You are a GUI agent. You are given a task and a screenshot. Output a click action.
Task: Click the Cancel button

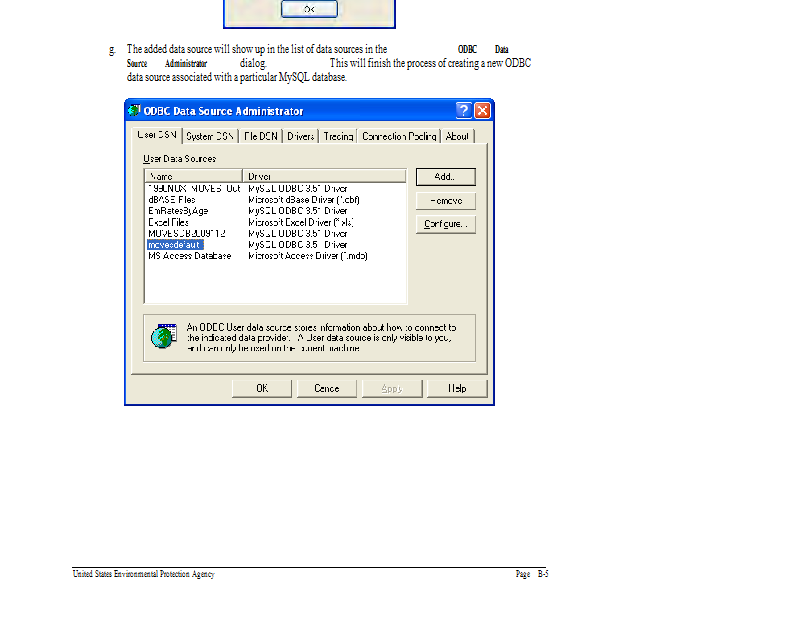pos(327,388)
